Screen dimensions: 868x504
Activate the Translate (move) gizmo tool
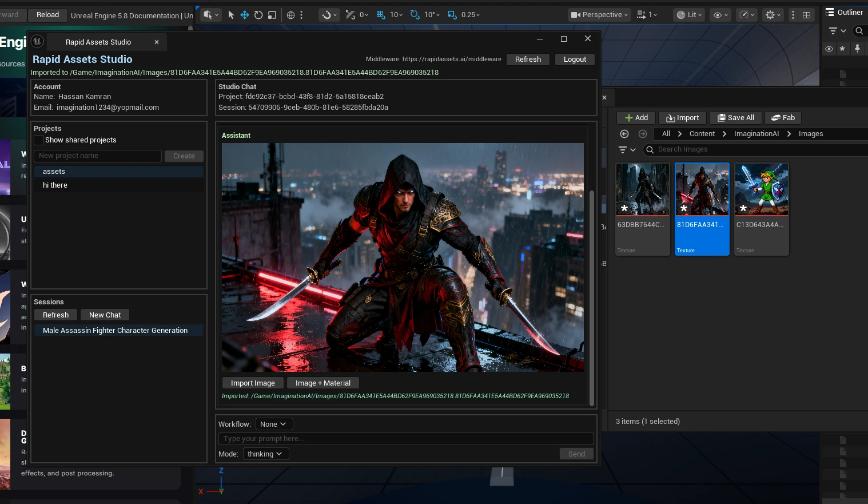[245, 15]
